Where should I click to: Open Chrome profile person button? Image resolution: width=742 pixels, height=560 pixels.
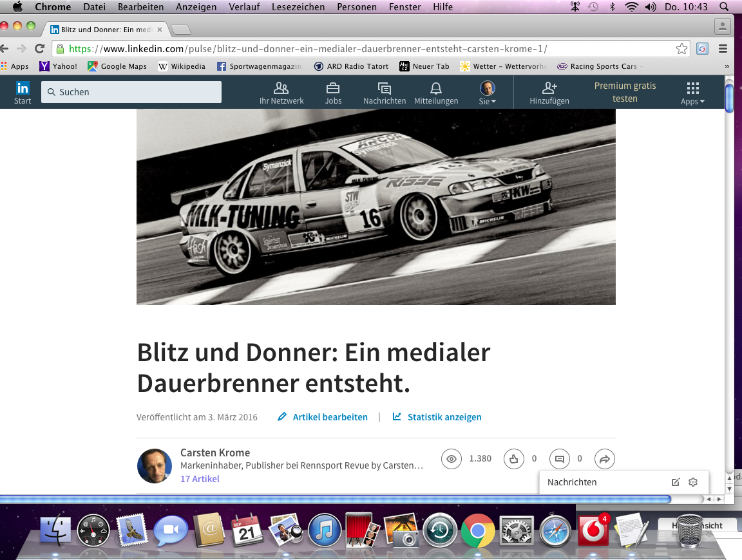pos(723,26)
